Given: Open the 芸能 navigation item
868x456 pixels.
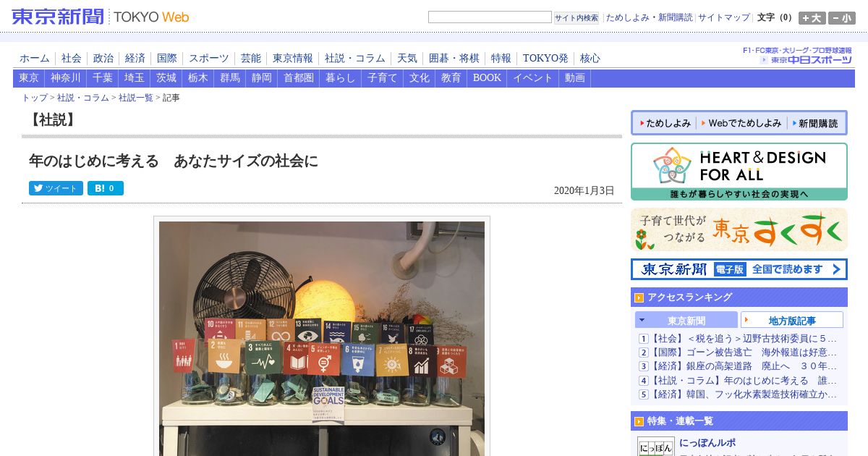Looking at the screenshot, I should tap(251, 59).
